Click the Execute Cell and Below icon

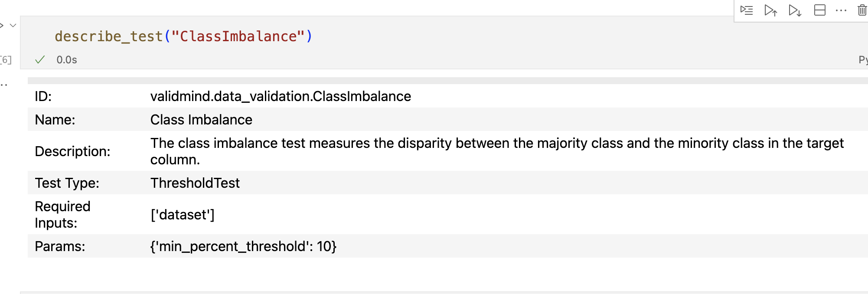coord(796,10)
